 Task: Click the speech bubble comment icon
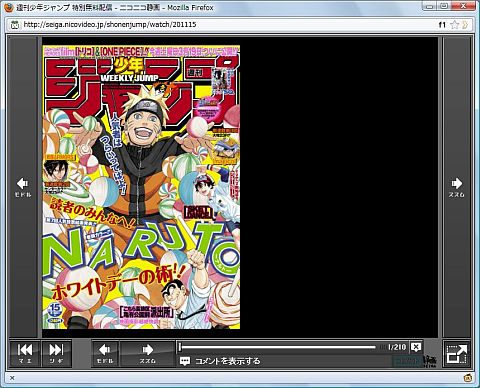(185, 361)
